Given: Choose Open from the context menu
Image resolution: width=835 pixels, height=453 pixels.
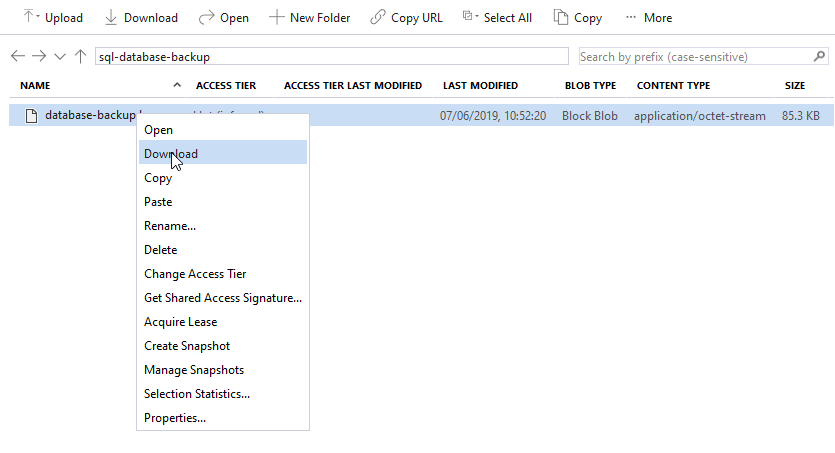Looking at the screenshot, I should pyautogui.click(x=223, y=130).
